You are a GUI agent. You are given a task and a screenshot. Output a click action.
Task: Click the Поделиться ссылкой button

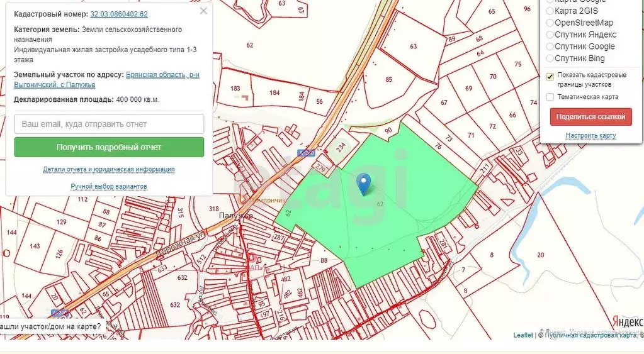(590, 117)
